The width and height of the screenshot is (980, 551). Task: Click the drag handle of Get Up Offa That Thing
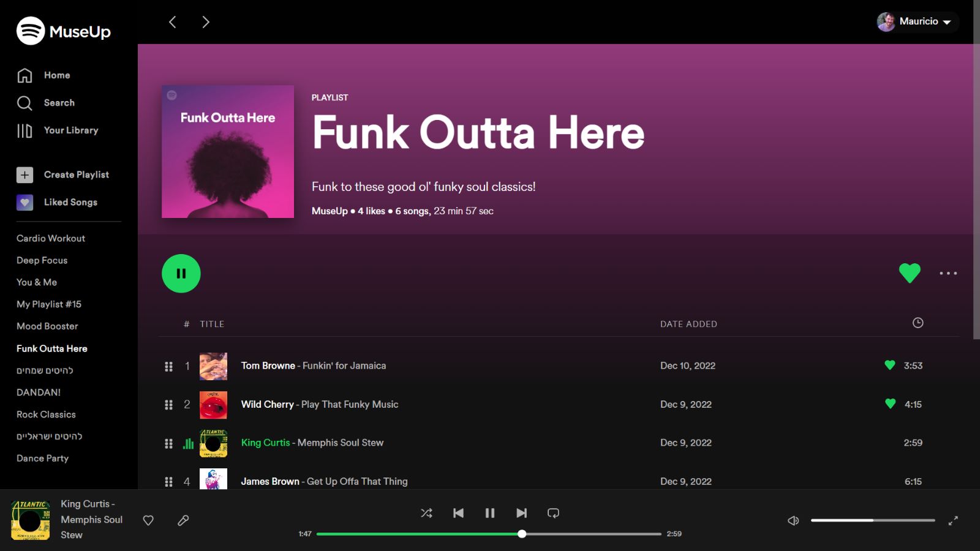click(168, 482)
